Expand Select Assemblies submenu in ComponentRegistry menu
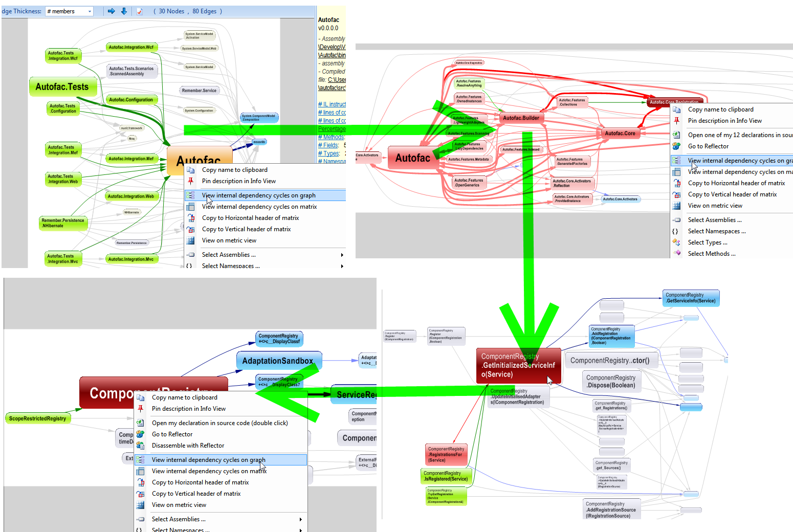793x532 pixels. pos(301,519)
